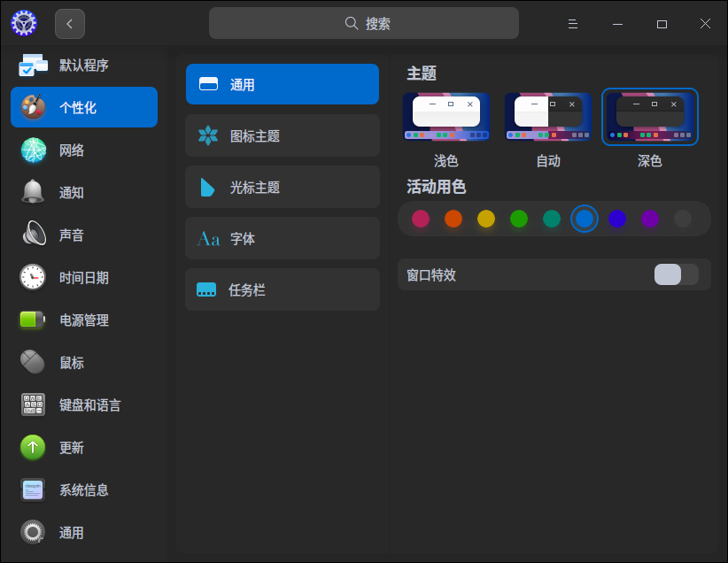This screenshot has width=728, height=563.
Task: Open the hamburger menu at top right
Action: coord(573,23)
